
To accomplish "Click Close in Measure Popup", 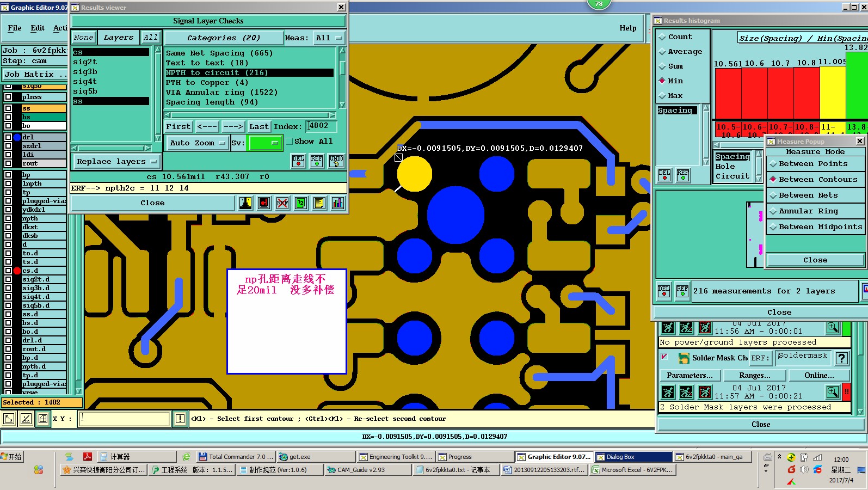I will click(815, 260).
